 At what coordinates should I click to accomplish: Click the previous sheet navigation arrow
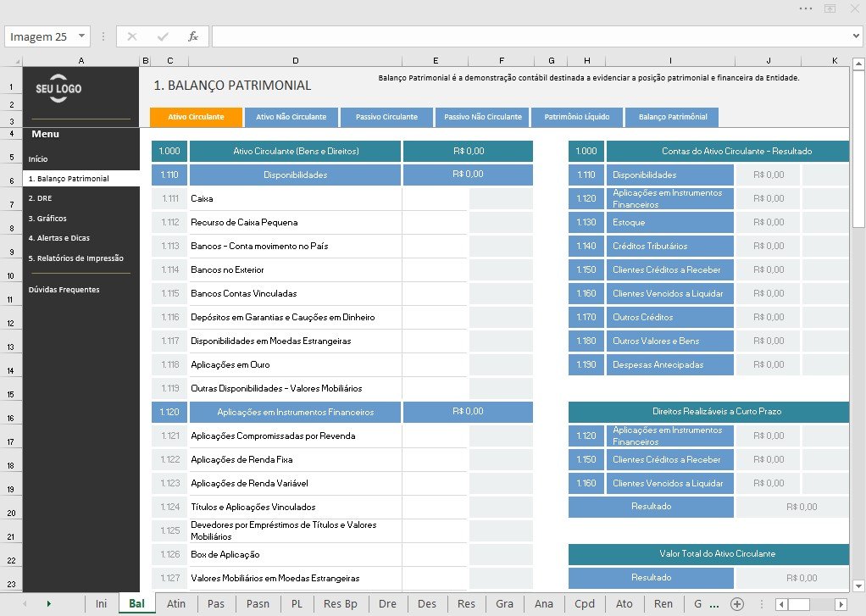click(25, 604)
